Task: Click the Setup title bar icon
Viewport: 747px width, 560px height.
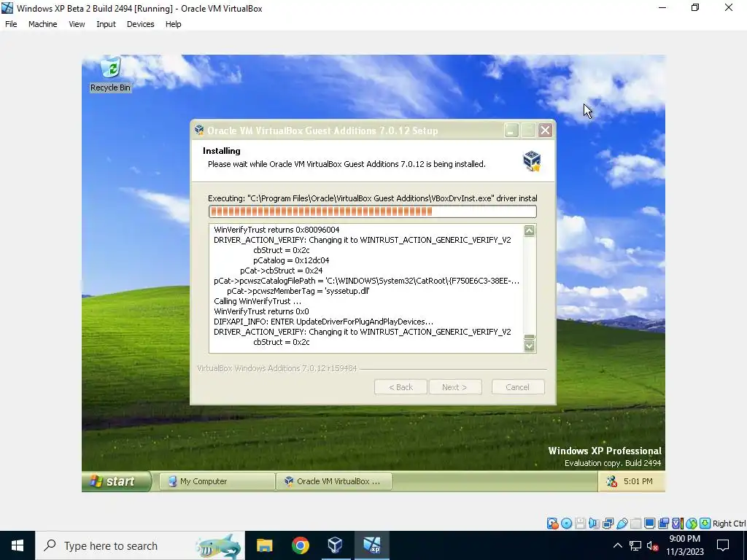Action: (x=200, y=130)
